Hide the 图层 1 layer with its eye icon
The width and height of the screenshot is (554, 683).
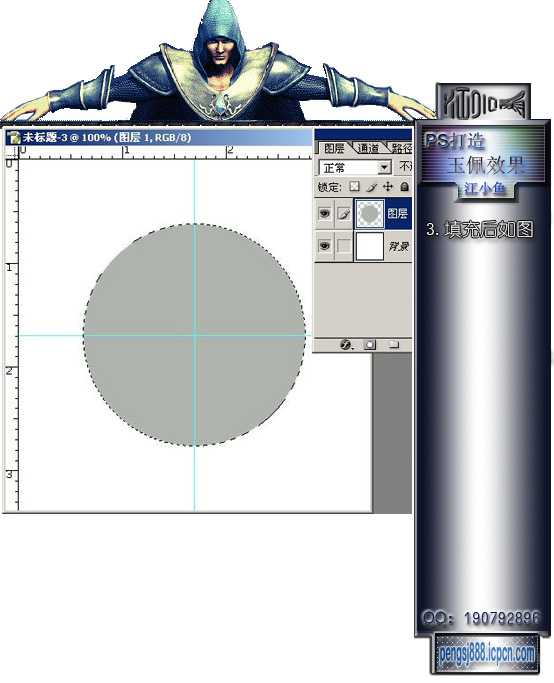324,213
